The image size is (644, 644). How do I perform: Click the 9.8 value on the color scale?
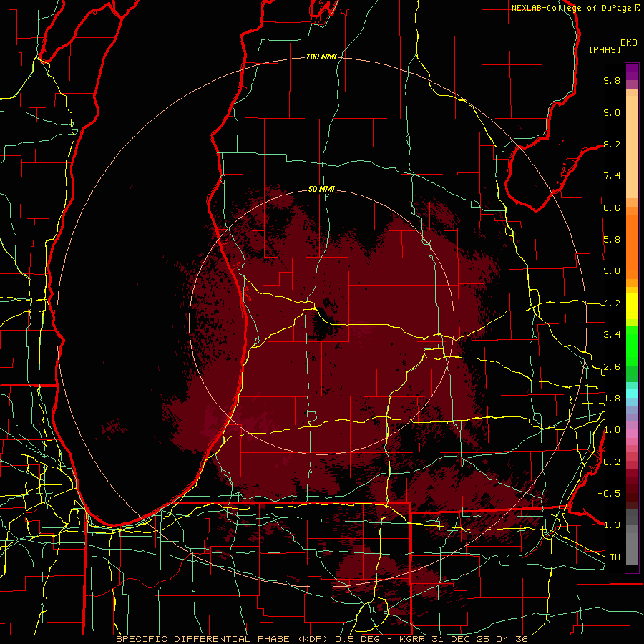click(612, 80)
